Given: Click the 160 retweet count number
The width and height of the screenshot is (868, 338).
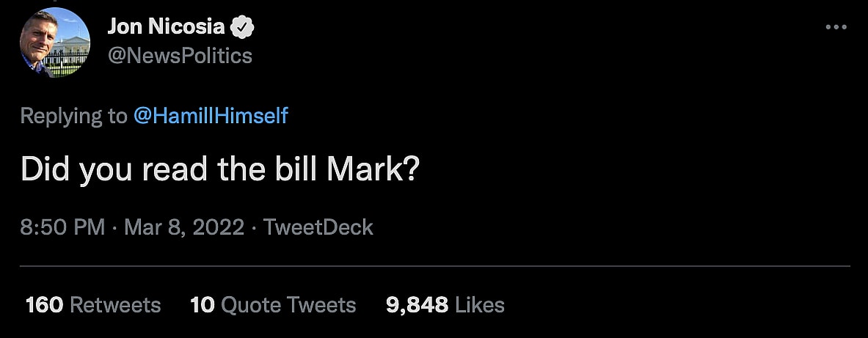Looking at the screenshot, I should point(44,305).
